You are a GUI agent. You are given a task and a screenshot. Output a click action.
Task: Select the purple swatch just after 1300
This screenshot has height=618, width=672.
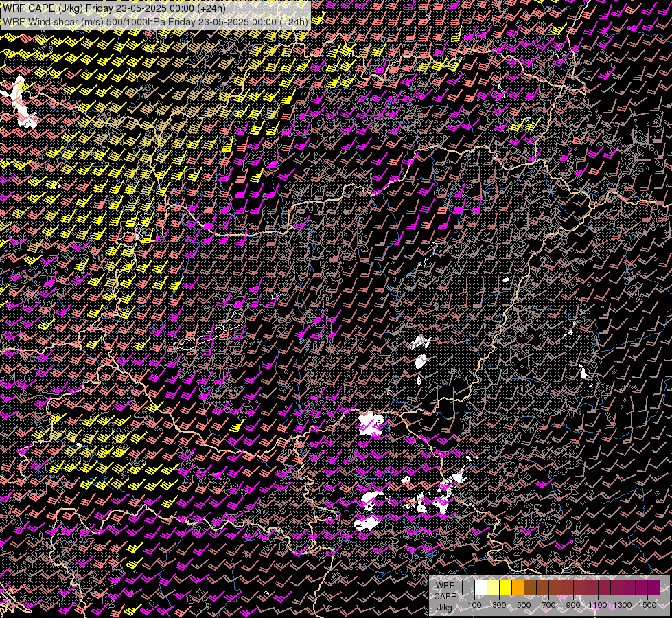click(x=629, y=587)
